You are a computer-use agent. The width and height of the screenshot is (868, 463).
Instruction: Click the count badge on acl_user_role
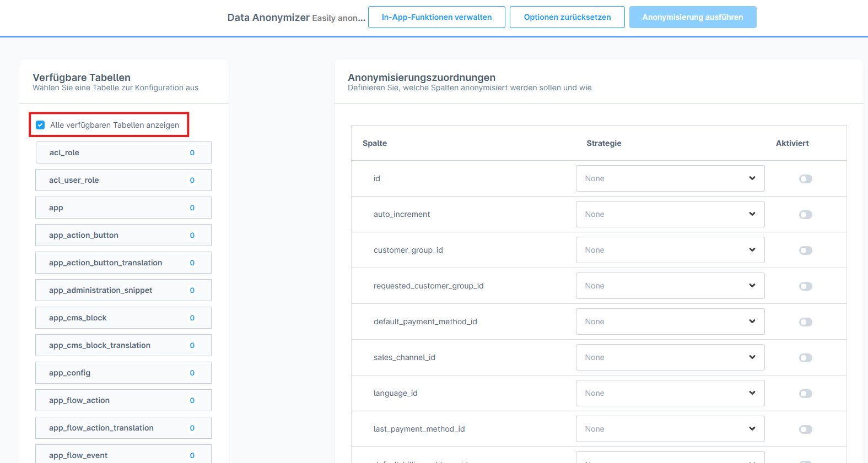[x=192, y=180]
